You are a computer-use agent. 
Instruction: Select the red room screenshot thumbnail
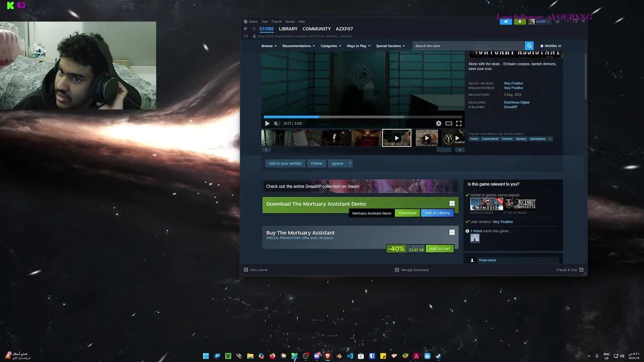(366, 138)
